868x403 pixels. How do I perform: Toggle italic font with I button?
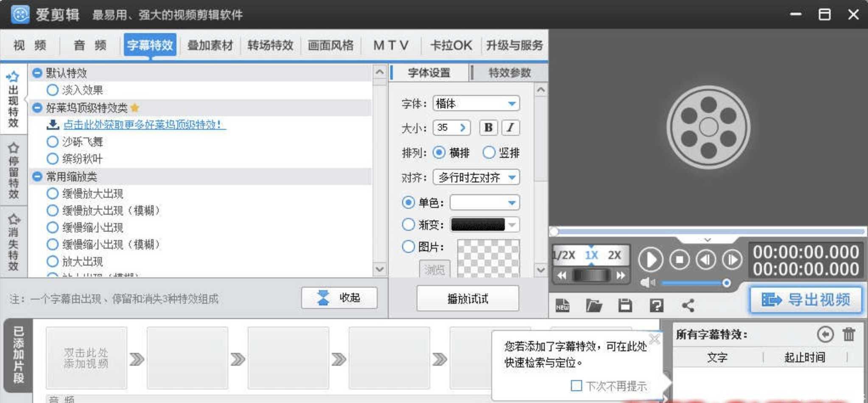510,128
